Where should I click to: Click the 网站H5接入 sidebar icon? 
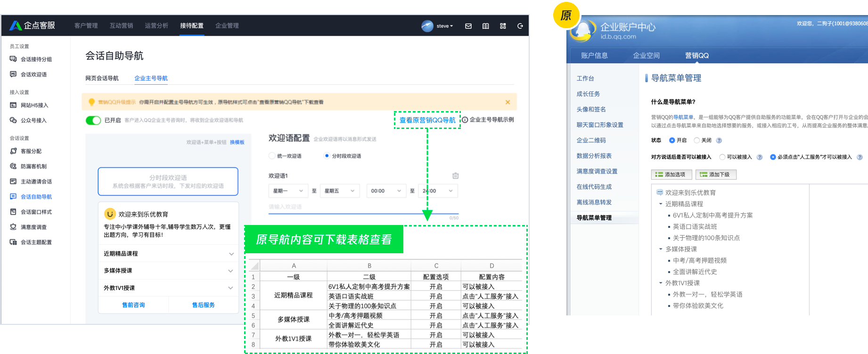click(x=13, y=105)
